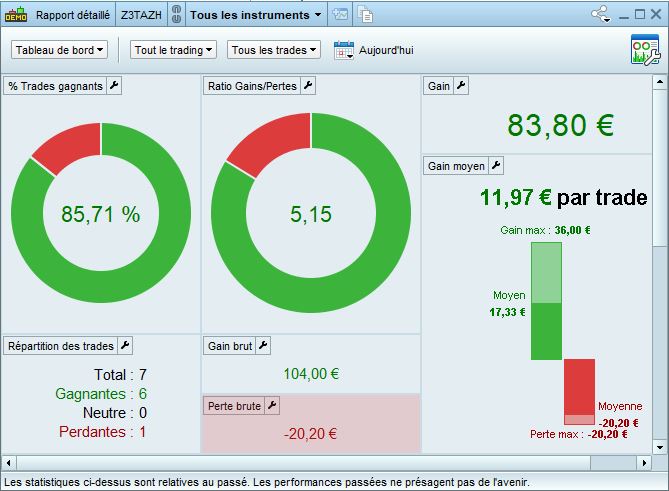Click the horizontal scrollbar left arrow

[x=9, y=462]
